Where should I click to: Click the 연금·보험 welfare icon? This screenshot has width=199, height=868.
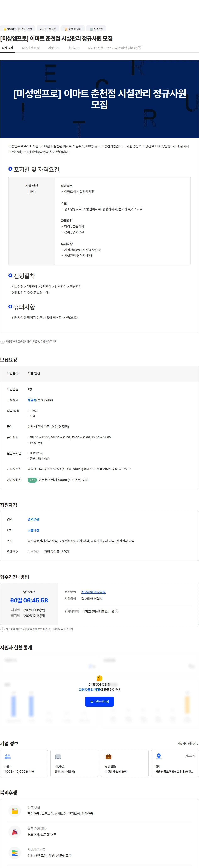coord(15,811)
